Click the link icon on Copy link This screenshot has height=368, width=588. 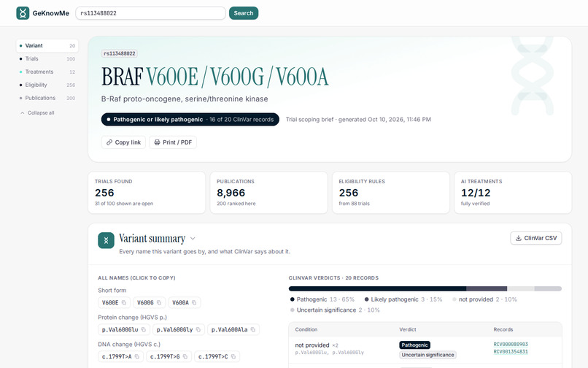click(x=109, y=142)
